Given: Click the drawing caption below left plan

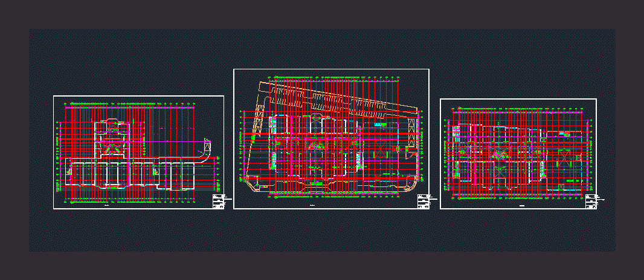Looking at the screenshot, I should 106,206.
